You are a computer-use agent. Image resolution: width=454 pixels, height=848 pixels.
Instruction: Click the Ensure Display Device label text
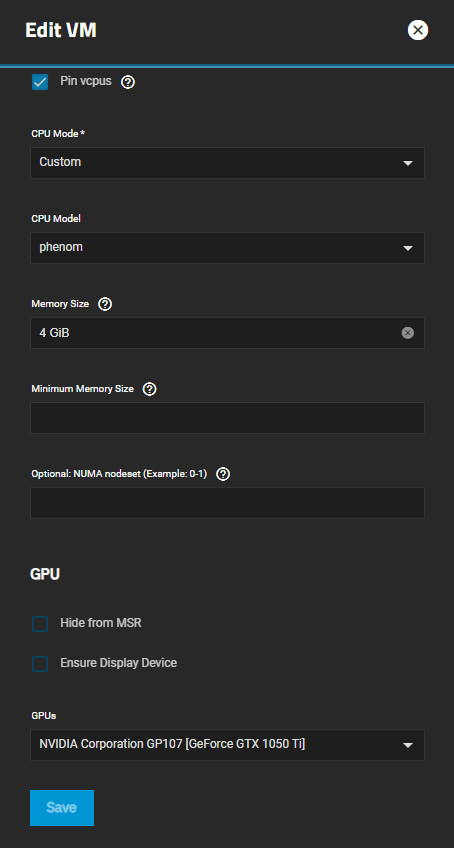coord(119,663)
